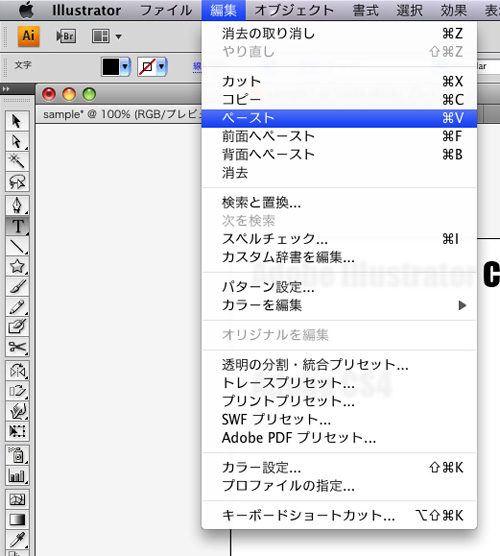Screen dimensions: 500x556
Task: Open キーボードショートカット... dialog
Action: coord(339,516)
